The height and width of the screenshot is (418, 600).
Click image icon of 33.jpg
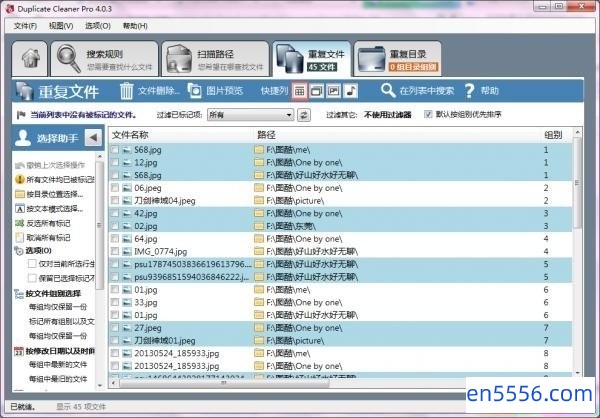click(x=127, y=302)
